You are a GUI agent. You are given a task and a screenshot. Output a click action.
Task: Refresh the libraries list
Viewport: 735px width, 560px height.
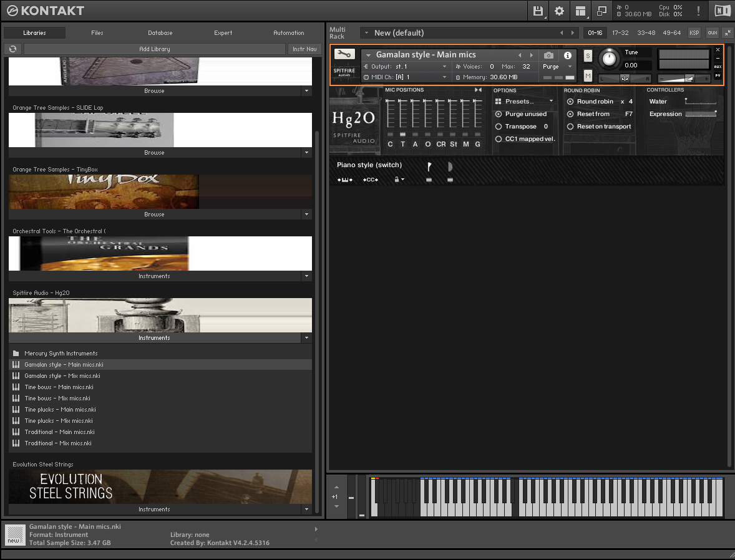[x=12, y=49]
